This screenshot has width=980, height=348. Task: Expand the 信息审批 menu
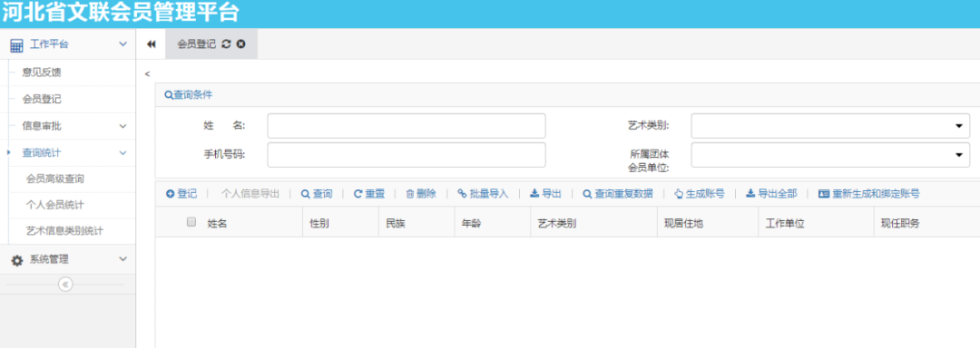tap(67, 126)
